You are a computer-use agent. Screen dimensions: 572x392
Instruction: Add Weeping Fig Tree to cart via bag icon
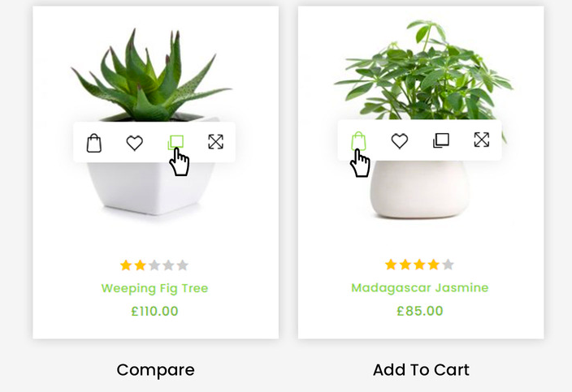click(94, 143)
